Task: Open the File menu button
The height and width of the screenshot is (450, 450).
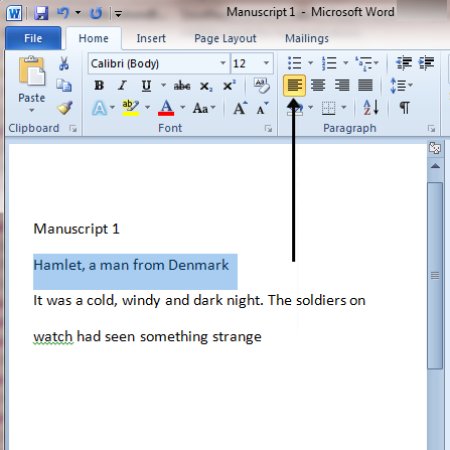Action: [x=33, y=38]
